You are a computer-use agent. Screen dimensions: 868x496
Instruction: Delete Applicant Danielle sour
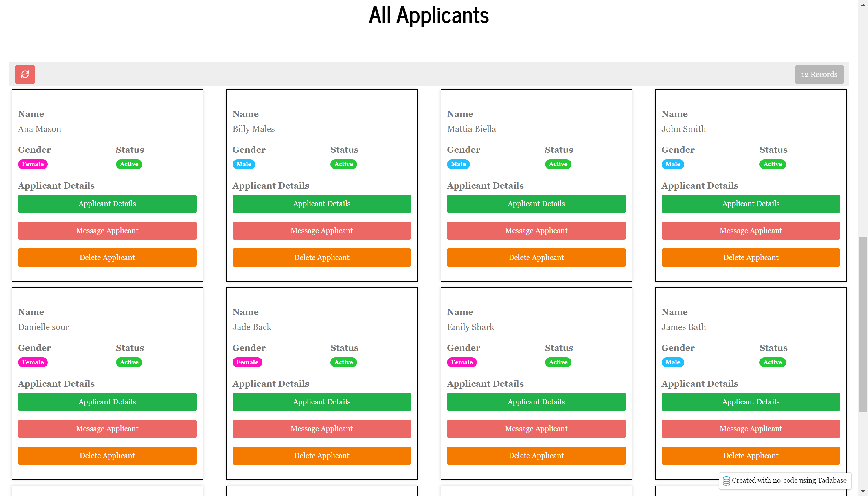[107, 456]
